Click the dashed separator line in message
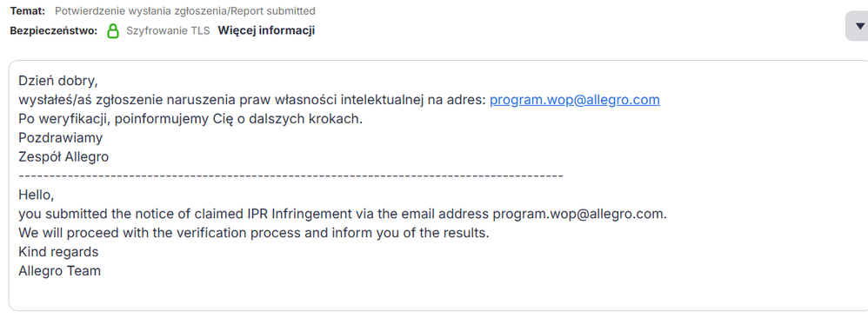Viewport: 868px width, 318px height. (290, 176)
